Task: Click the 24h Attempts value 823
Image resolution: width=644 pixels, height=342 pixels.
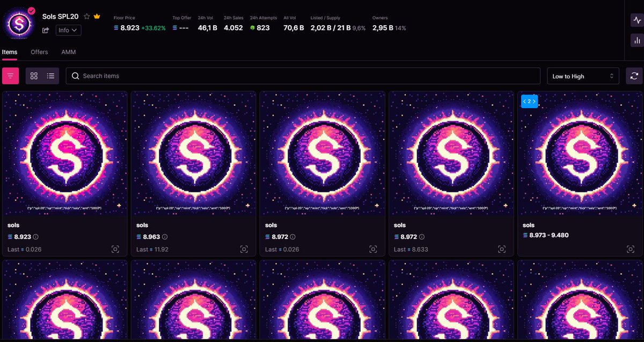Action: [264, 28]
